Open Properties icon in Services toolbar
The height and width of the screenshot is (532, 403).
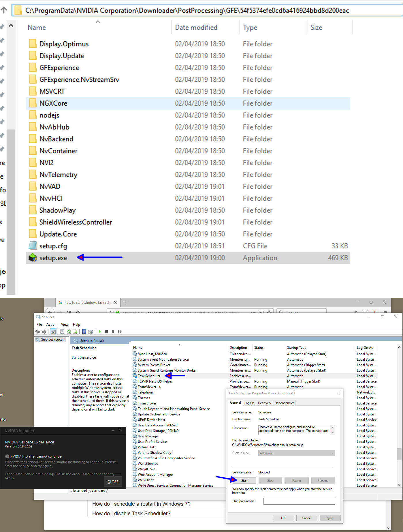point(62,332)
